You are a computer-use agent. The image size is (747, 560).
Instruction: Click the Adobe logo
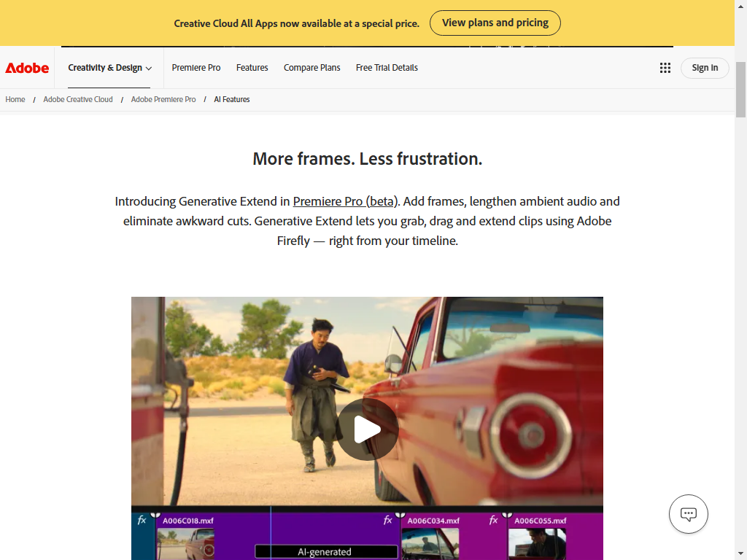(27, 68)
